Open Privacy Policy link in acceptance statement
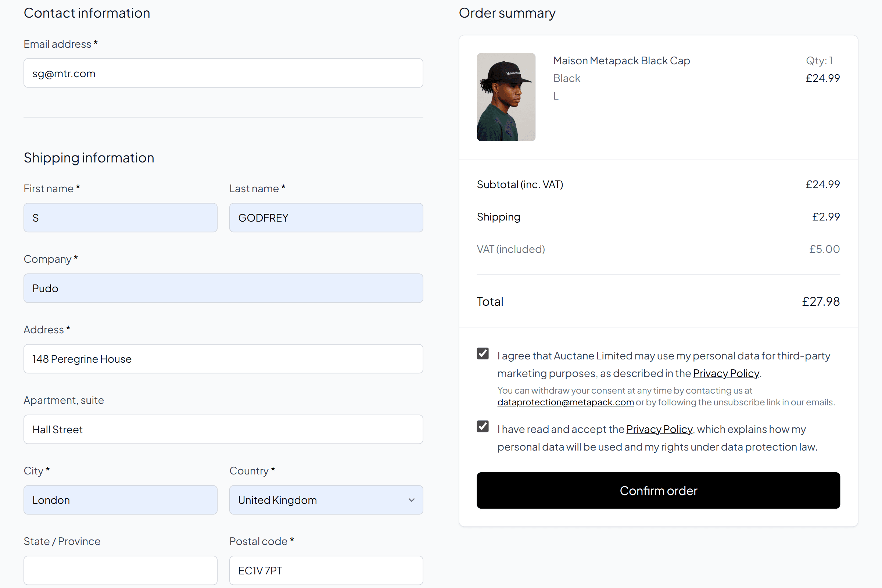882x588 pixels. [659, 429]
